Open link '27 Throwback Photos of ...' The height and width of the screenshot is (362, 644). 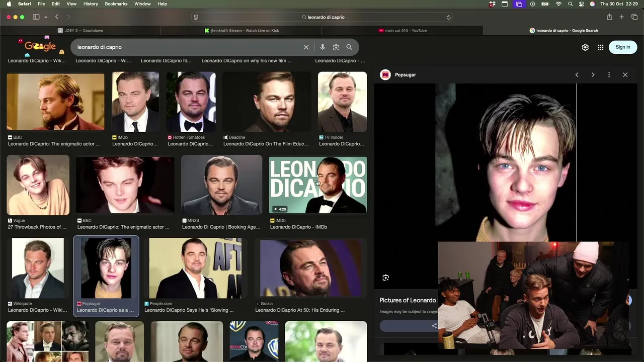[37, 227]
